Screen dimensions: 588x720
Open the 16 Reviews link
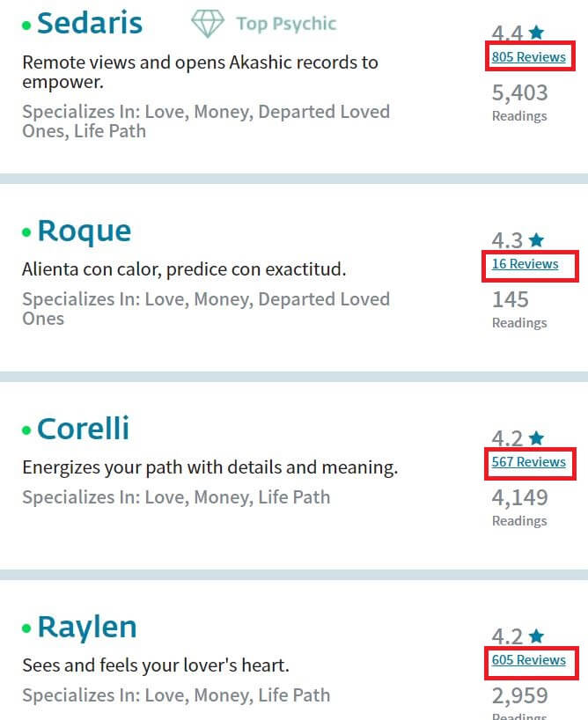(526, 264)
